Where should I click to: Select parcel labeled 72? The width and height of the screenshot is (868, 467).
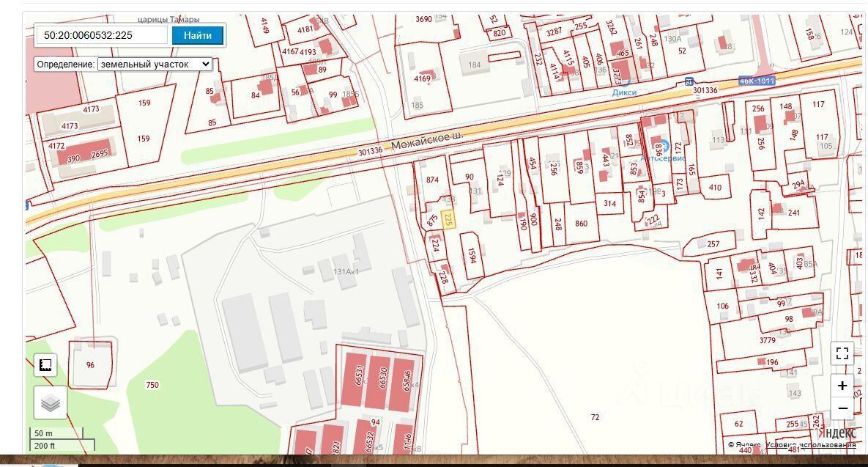pyautogui.click(x=595, y=417)
